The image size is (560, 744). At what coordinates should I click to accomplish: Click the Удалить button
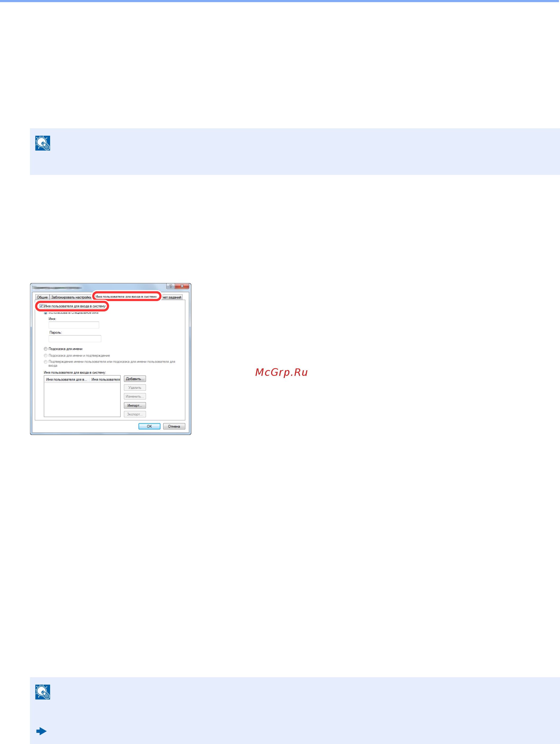pyautogui.click(x=135, y=388)
